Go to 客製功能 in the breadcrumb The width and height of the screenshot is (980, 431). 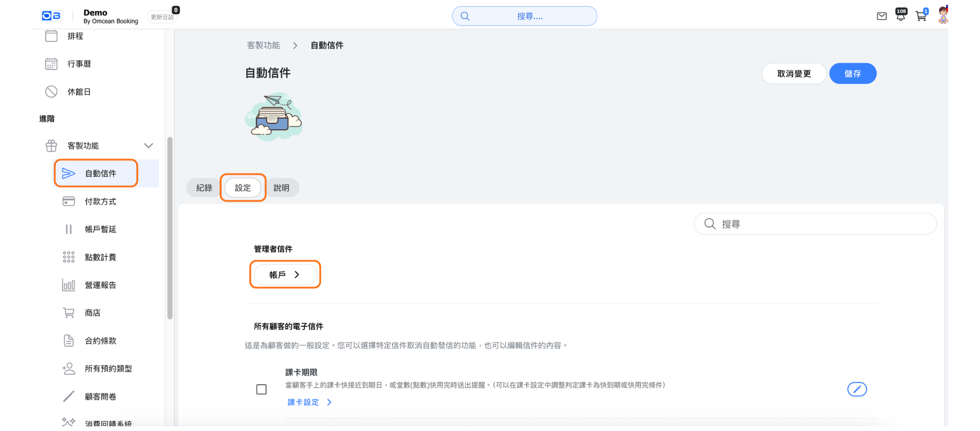pyautogui.click(x=263, y=45)
